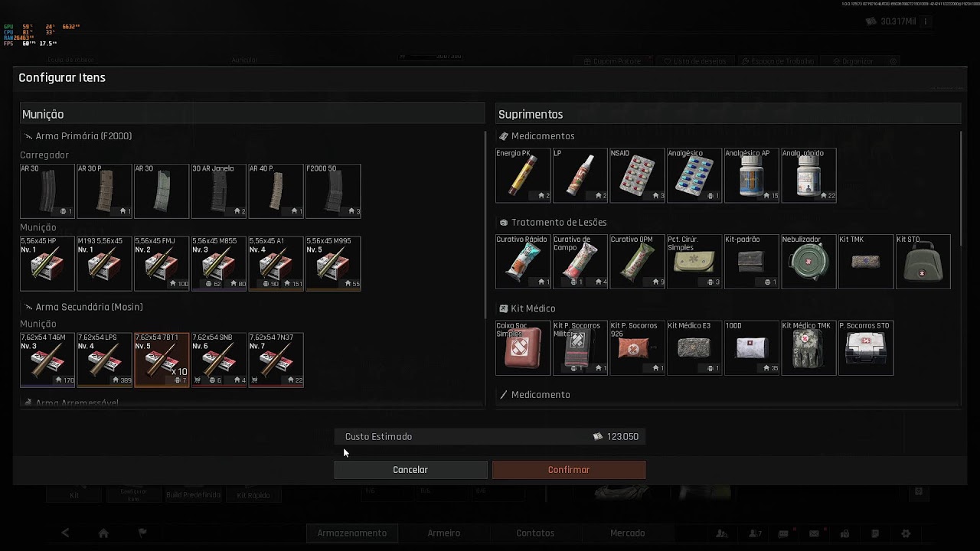Select the AR 30 P. magazine
Image resolution: width=980 pixels, height=551 pixels.
[x=104, y=191]
